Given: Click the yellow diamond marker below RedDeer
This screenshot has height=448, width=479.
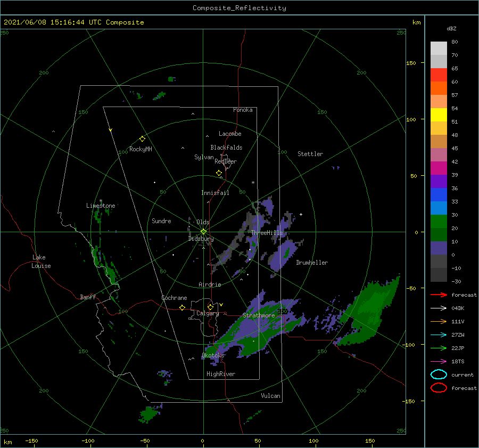Looking at the screenshot, I should click(x=219, y=173).
